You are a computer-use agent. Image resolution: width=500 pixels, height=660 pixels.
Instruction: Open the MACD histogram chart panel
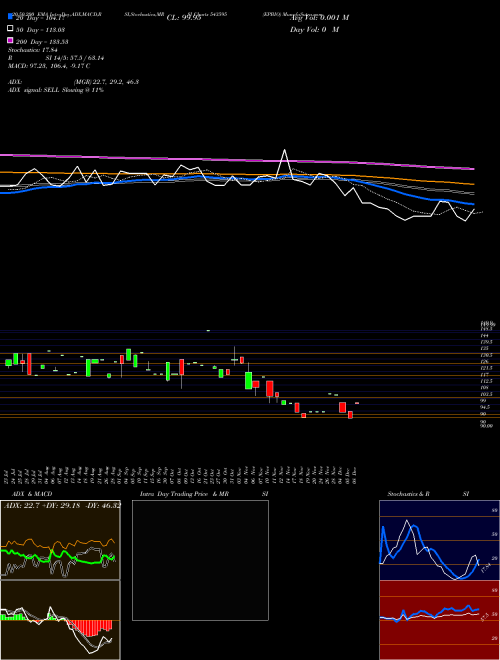pos(60,620)
